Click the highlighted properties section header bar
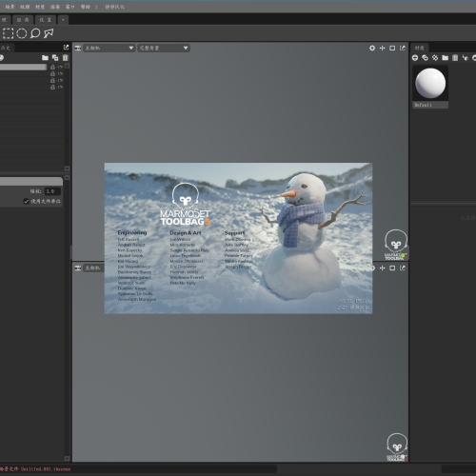Image resolution: width=476 pixels, height=476 pixels. pyautogui.click(x=31, y=181)
